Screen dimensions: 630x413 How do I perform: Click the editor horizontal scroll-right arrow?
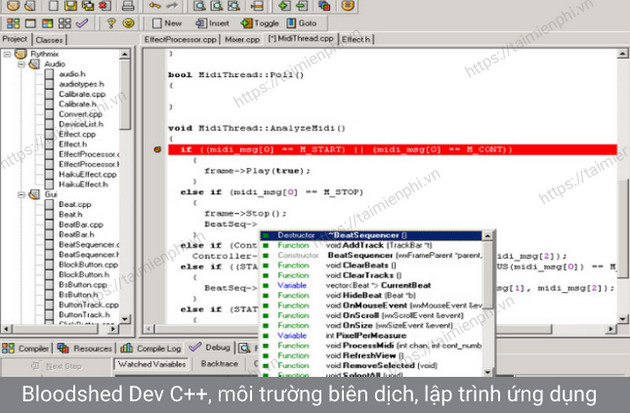click(x=611, y=329)
